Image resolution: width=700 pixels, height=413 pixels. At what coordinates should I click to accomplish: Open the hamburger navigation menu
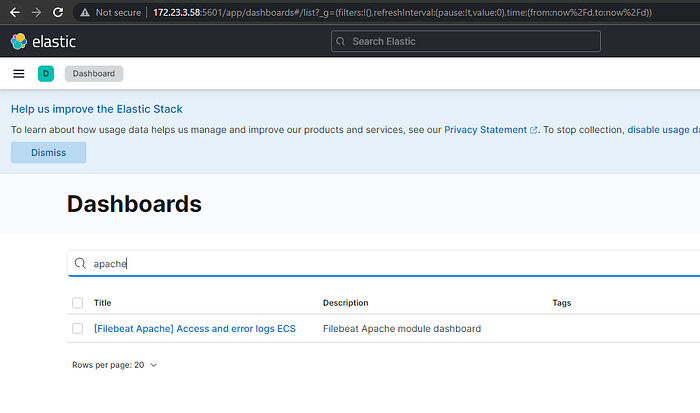point(19,74)
